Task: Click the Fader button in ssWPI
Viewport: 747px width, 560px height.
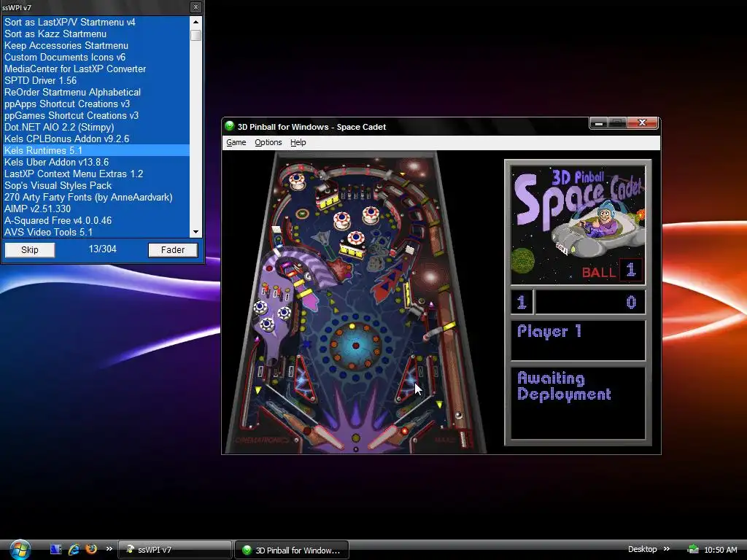Action: coord(172,250)
